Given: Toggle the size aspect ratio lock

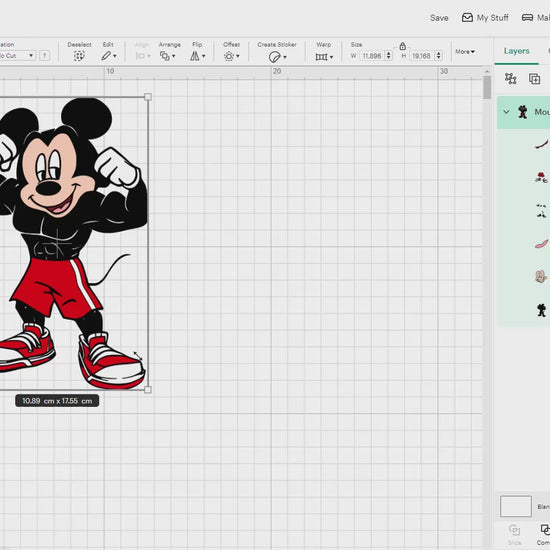Looking at the screenshot, I should [403, 46].
